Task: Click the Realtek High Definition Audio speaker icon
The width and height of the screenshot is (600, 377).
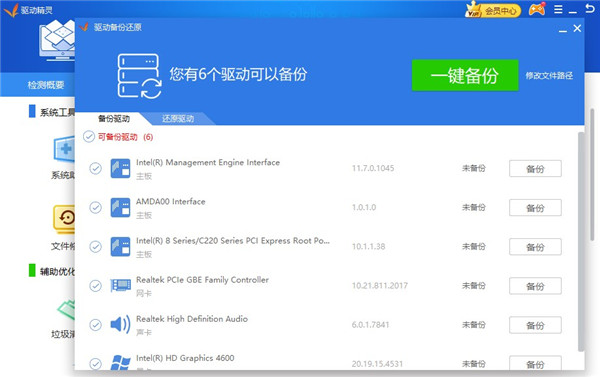Action: click(x=120, y=325)
